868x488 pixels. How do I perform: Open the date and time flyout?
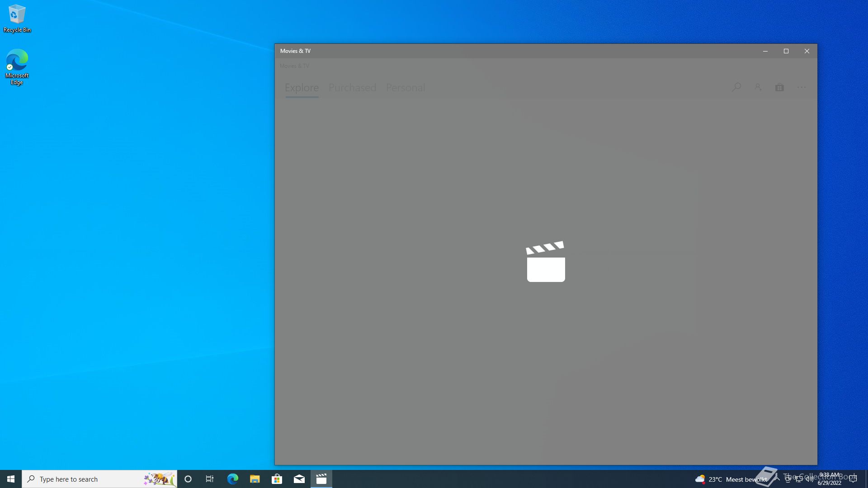point(830,479)
